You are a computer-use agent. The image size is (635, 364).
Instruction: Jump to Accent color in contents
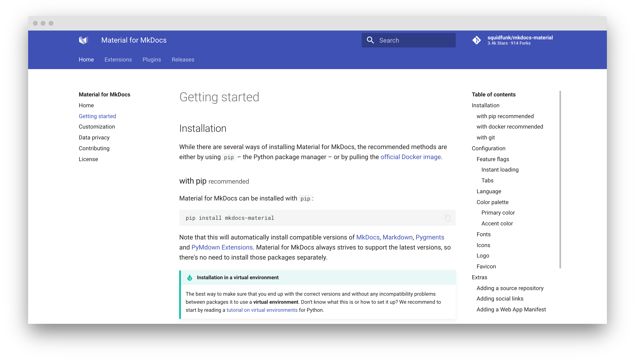497,224
